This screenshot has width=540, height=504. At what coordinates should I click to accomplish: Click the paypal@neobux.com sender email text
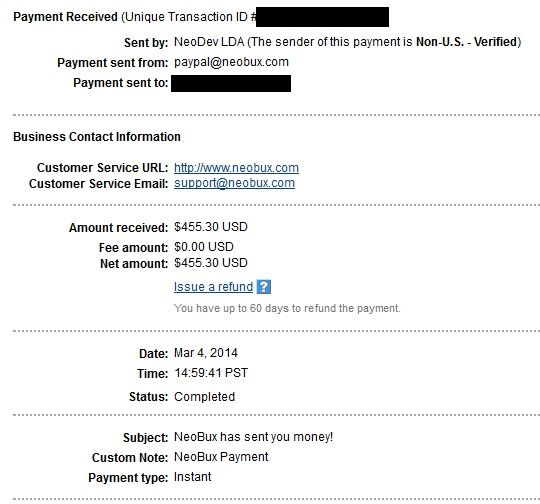click(231, 62)
